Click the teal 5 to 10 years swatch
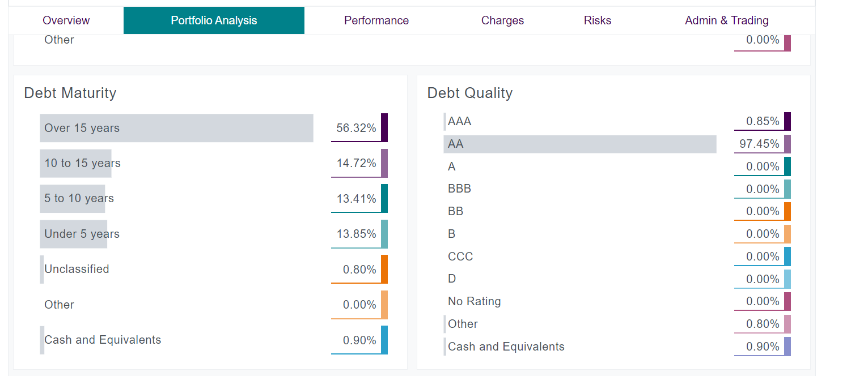The width and height of the screenshot is (868, 376). pos(384,198)
